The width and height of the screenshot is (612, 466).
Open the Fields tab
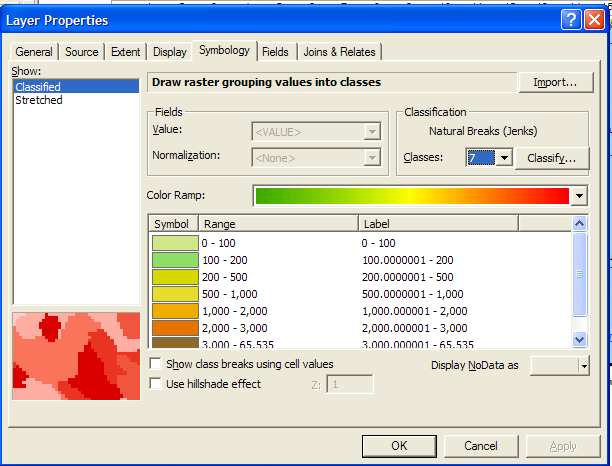(x=275, y=52)
